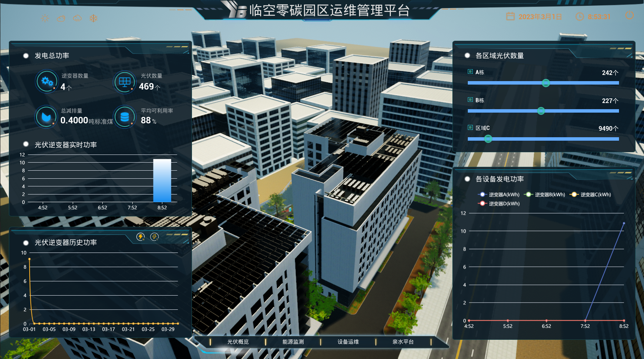
Task: Click the inverter count gear icon
Action: (x=47, y=81)
